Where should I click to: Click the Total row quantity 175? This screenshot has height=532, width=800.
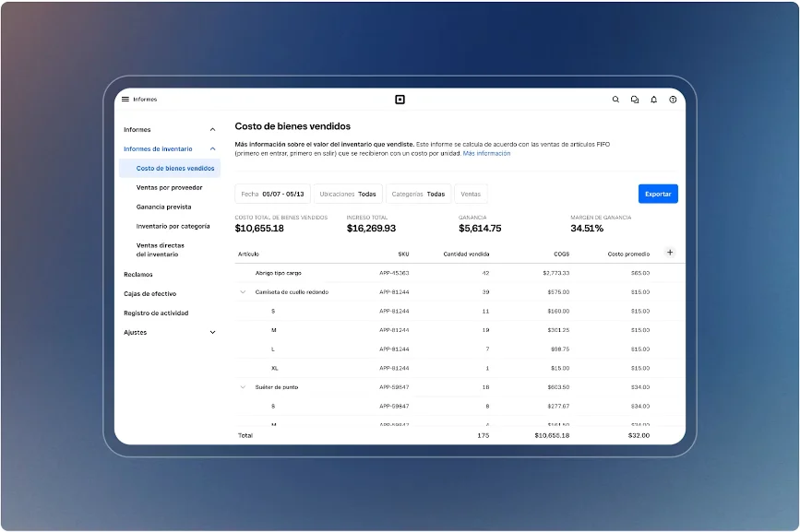(484, 436)
